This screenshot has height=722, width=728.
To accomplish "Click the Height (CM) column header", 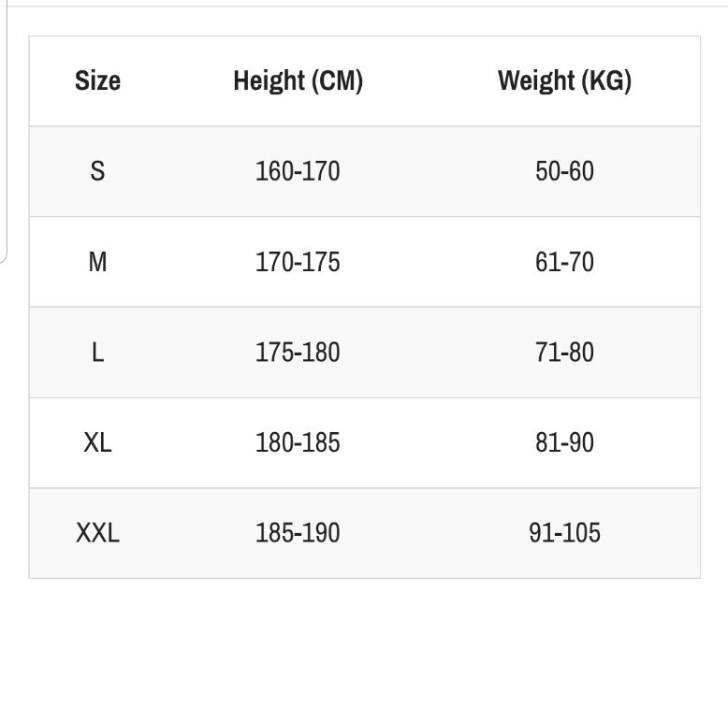I will click(298, 80).
